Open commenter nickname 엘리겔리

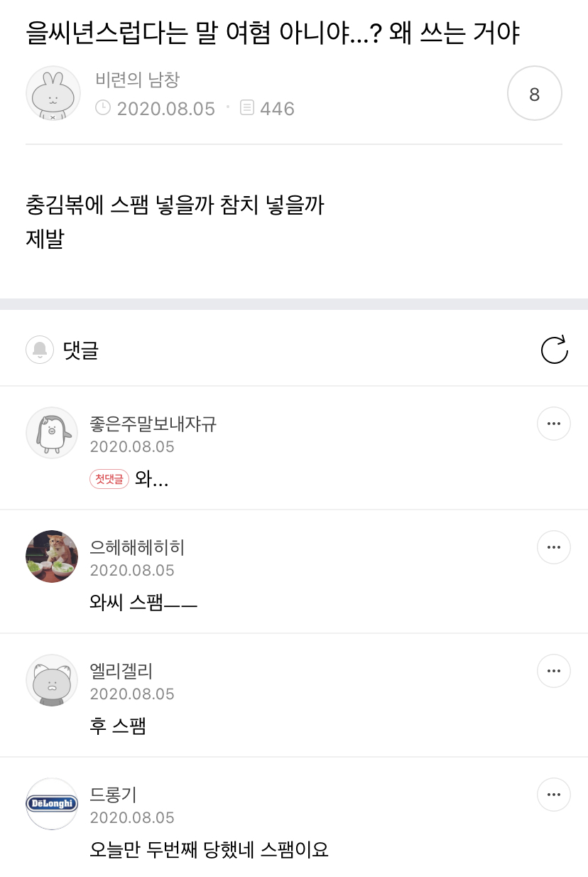(x=121, y=671)
